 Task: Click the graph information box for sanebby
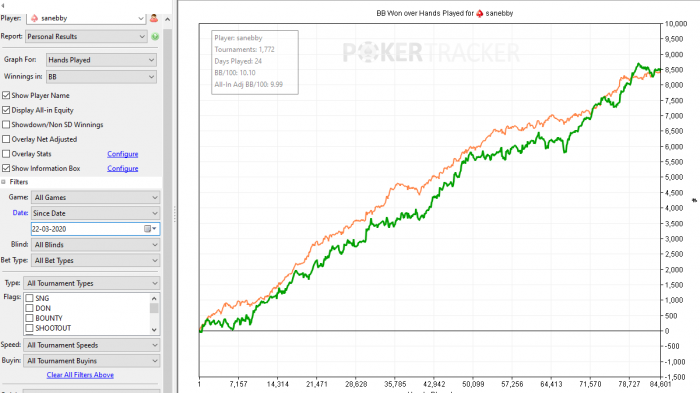(x=255, y=62)
